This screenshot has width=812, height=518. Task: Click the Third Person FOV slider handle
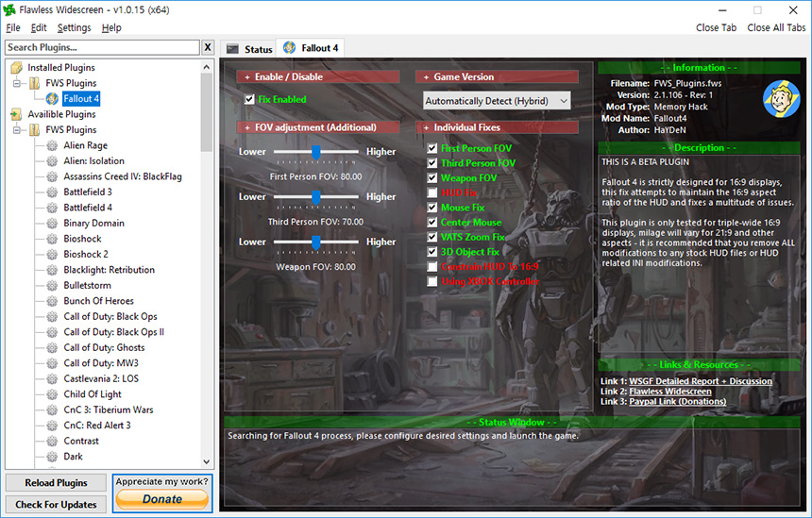click(x=316, y=196)
